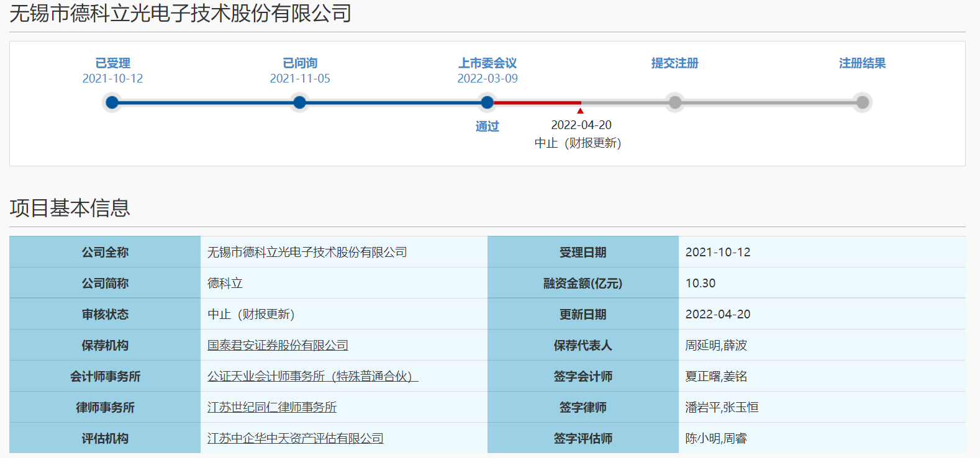Select timeline text 中止（财报更新）below the date
The height and width of the screenshot is (458, 980).
click(578, 143)
